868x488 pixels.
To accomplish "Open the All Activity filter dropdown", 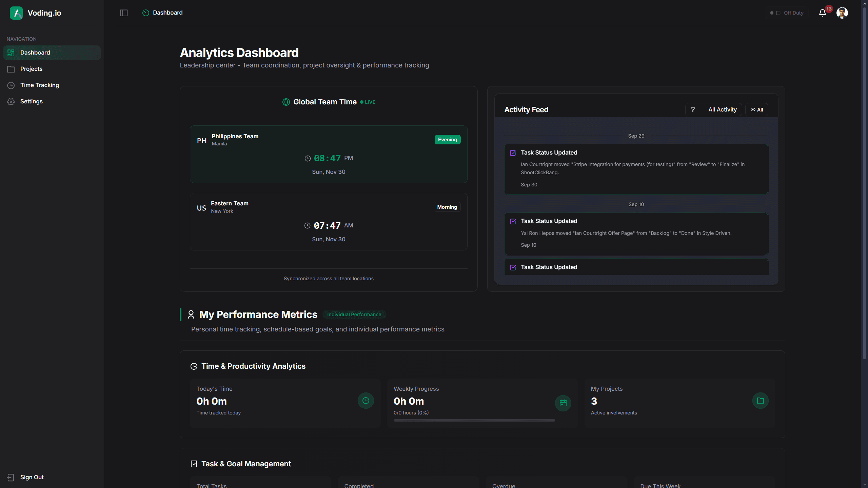I will pos(713,109).
